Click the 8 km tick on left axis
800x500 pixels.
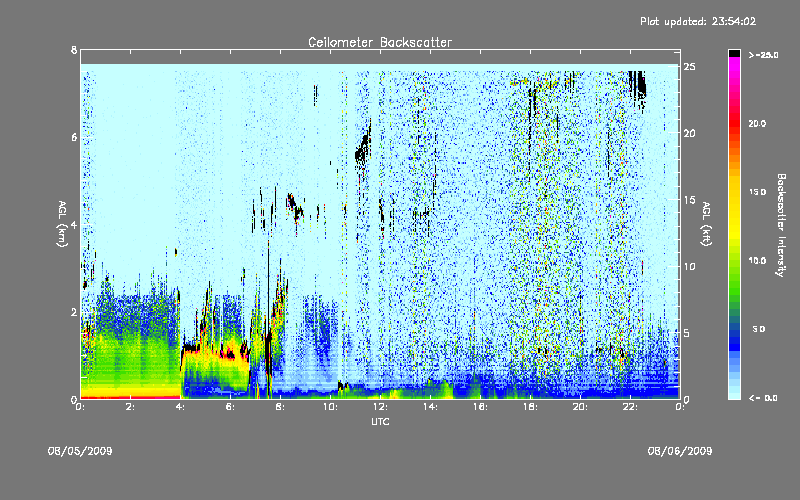pyautogui.click(x=74, y=50)
